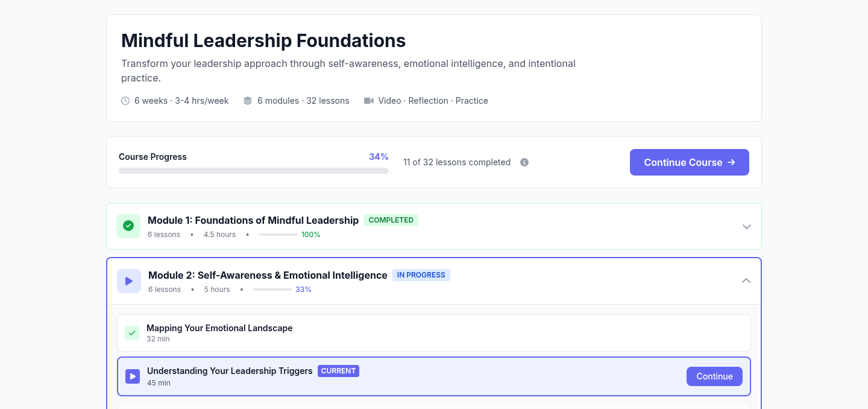Click the IN PROGRESS status badge
Screen dimensions: 868x409
pyautogui.click(x=421, y=275)
